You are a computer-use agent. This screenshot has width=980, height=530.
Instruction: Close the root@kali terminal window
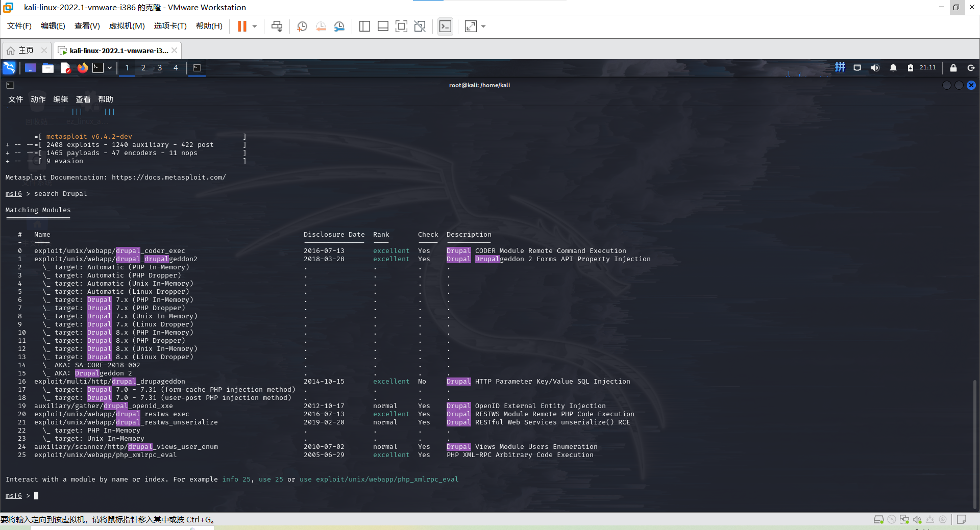(x=971, y=85)
